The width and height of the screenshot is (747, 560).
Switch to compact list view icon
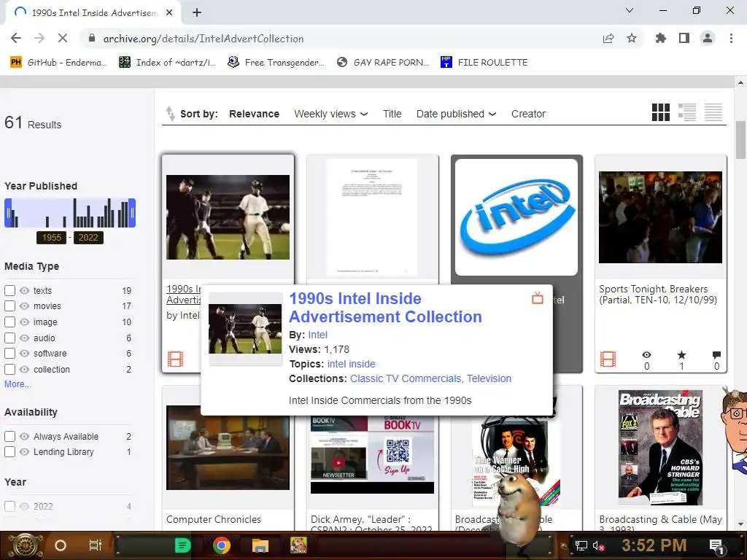coord(713,112)
